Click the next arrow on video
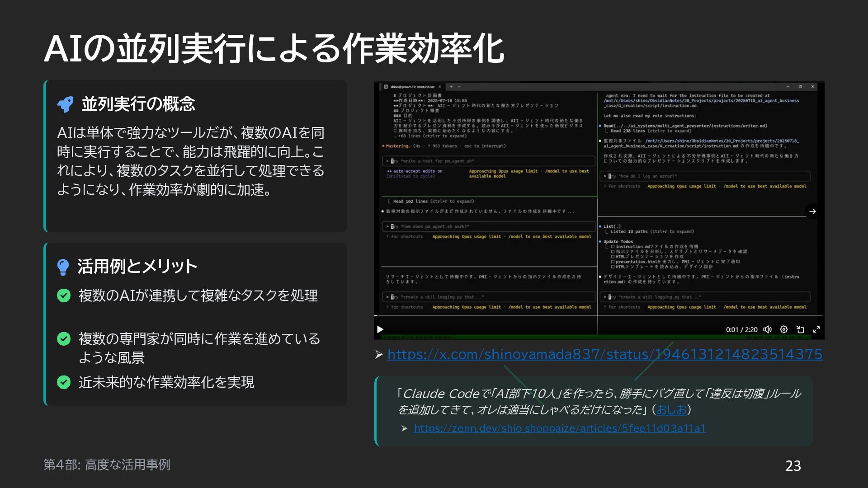The width and height of the screenshot is (868, 488). [812, 211]
